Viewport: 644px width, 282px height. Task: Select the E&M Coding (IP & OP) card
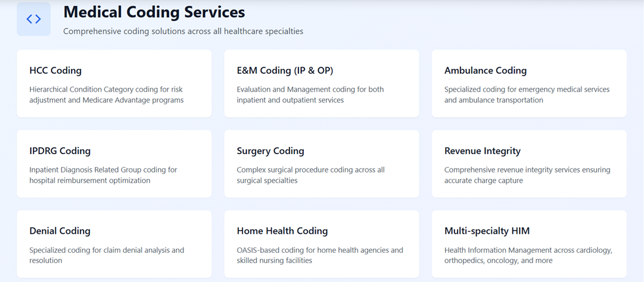click(322, 84)
